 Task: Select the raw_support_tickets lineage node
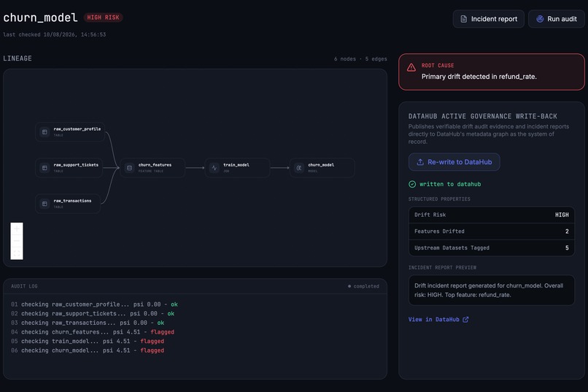[x=69, y=168]
